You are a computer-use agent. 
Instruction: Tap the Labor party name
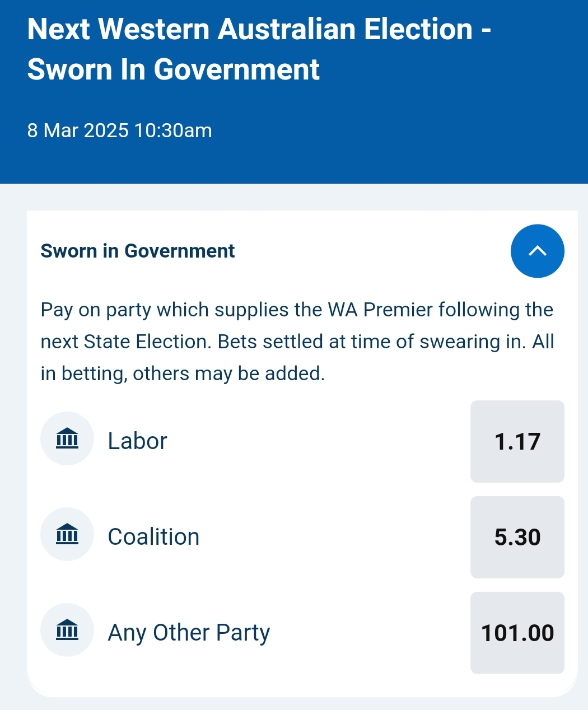137,441
